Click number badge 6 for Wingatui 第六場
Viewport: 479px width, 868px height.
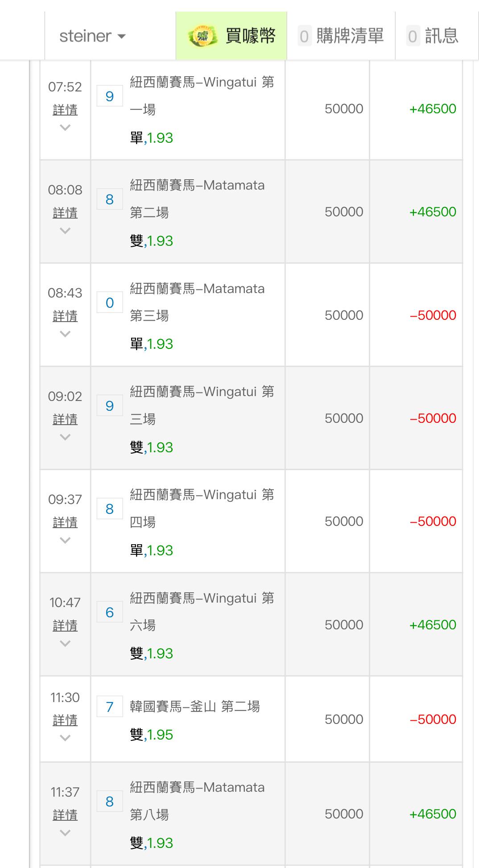110,612
